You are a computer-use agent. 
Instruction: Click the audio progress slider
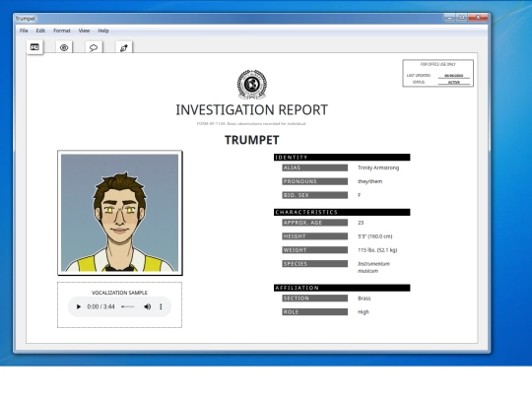(127, 306)
